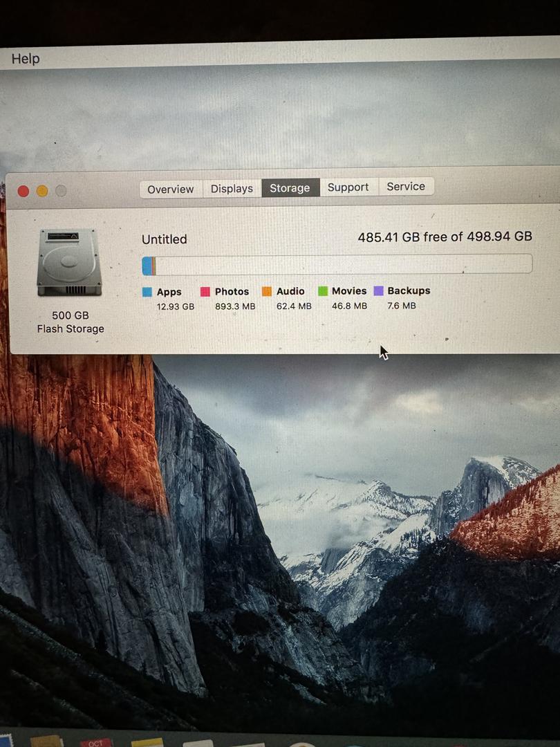Click the "12.93 GB" value
Viewport: 560px width, 747px height.
(x=175, y=306)
